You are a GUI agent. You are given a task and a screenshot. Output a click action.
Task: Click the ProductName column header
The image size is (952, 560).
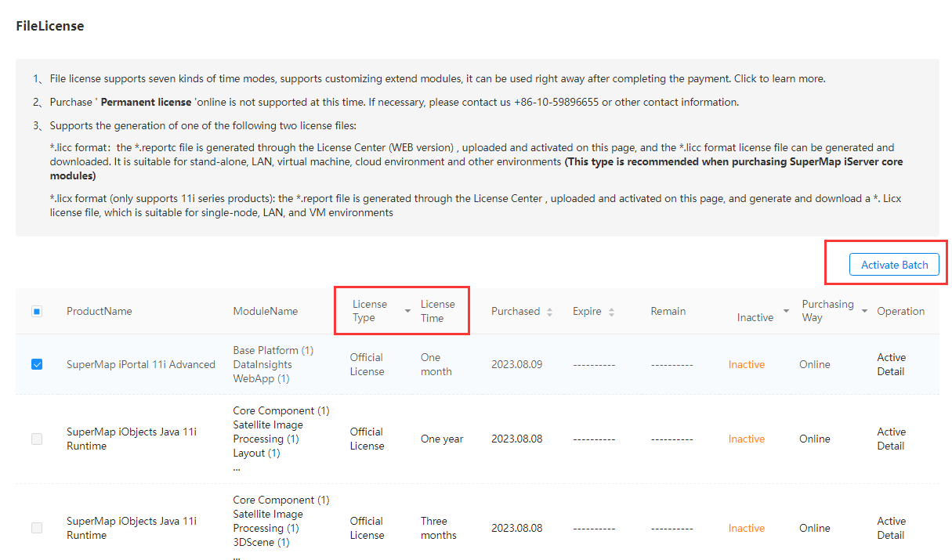tap(99, 311)
